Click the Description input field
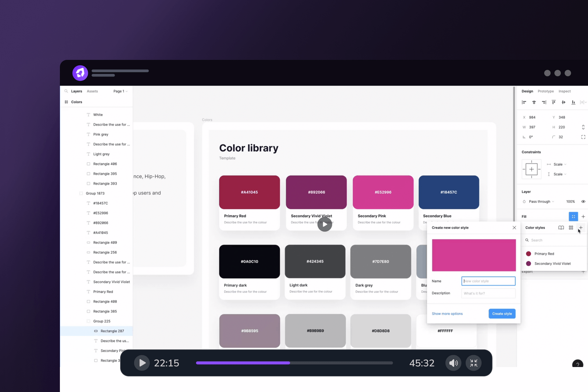This screenshot has height=392, width=588. point(488,293)
